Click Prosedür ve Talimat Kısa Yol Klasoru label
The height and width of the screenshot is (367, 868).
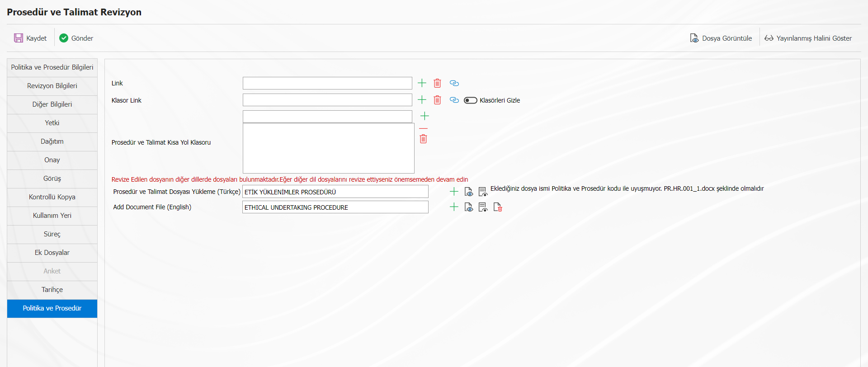point(161,142)
